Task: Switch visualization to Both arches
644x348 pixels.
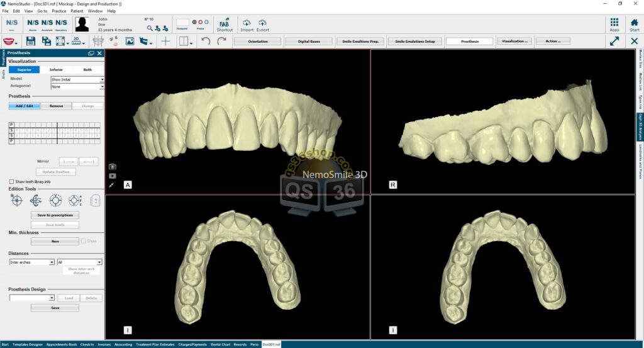Action: (87, 70)
